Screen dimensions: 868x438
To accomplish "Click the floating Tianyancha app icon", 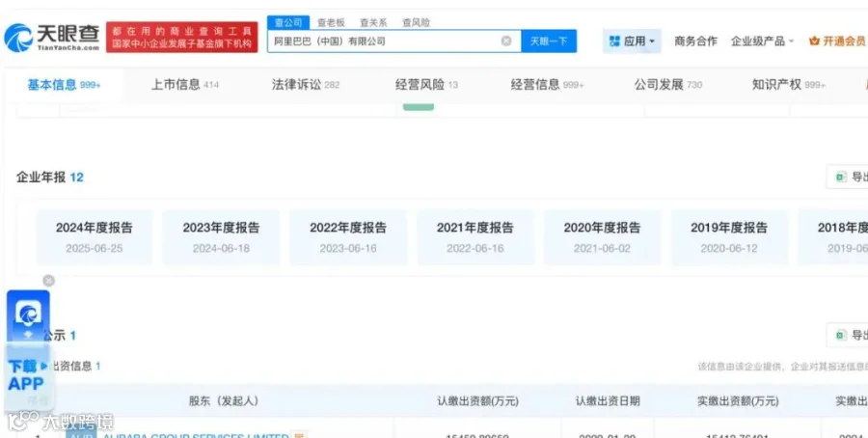I will (x=28, y=315).
